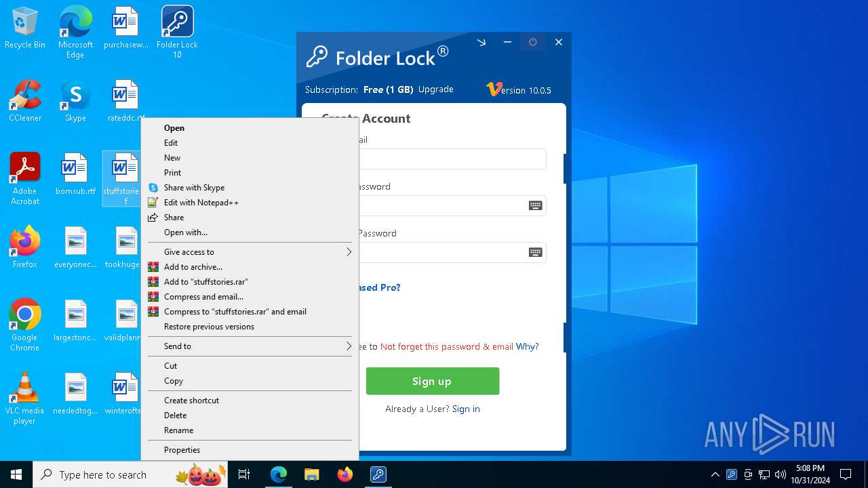This screenshot has height=488, width=868.
Task: Open Task View from the taskbar
Action: [244, 474]
